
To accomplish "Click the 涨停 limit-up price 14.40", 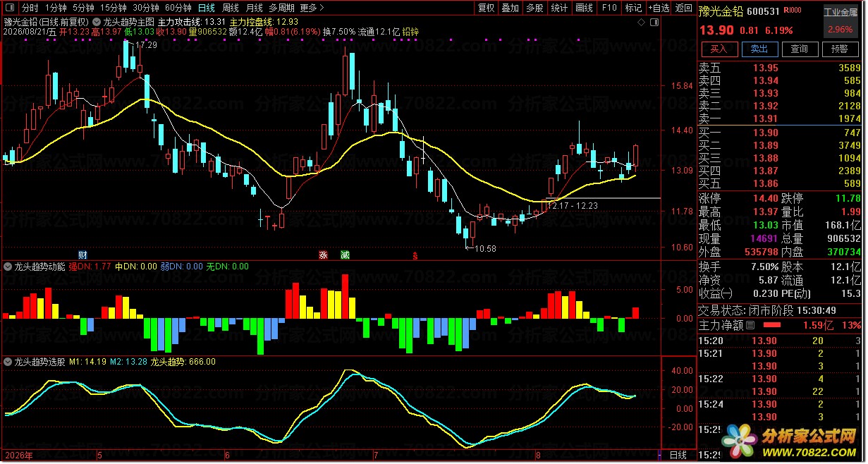I will click(766, 199).
